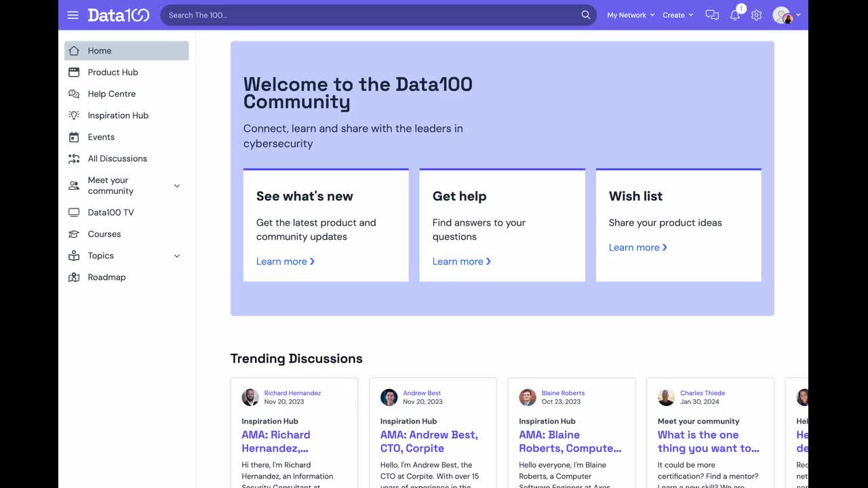Click the Search The 100 input field
The height and width of the screenshot is (488, 868).
click(x=370, y=15)
